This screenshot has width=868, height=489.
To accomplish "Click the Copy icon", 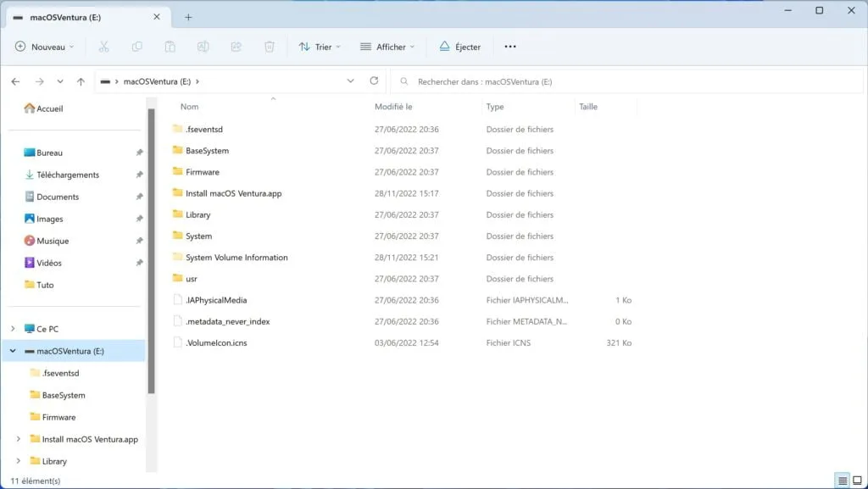I will pyautogui.click(x=137, y=47).
